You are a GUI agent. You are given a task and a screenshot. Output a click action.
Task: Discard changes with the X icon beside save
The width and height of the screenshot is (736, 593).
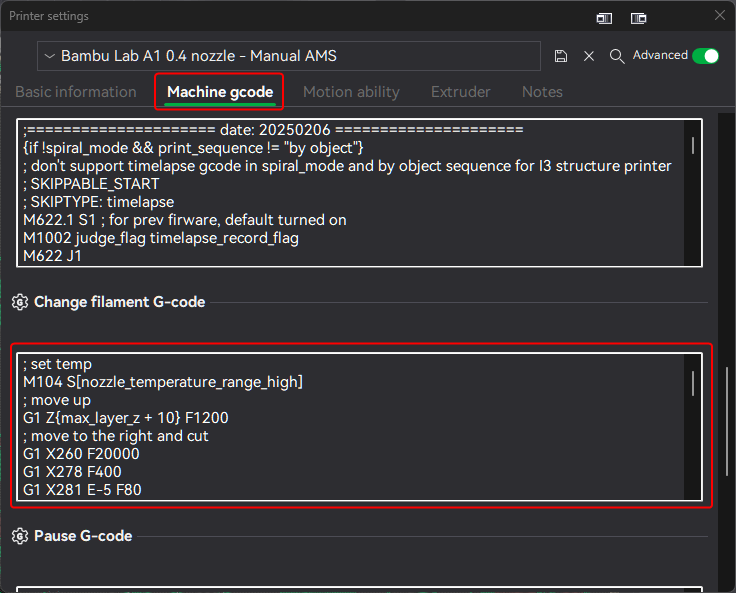tap(589, 56)
